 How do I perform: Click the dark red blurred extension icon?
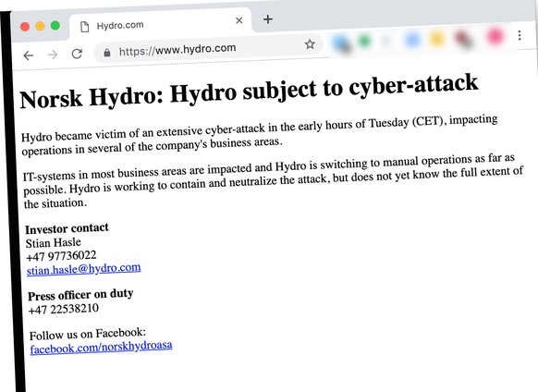click(x=463, y=39)
